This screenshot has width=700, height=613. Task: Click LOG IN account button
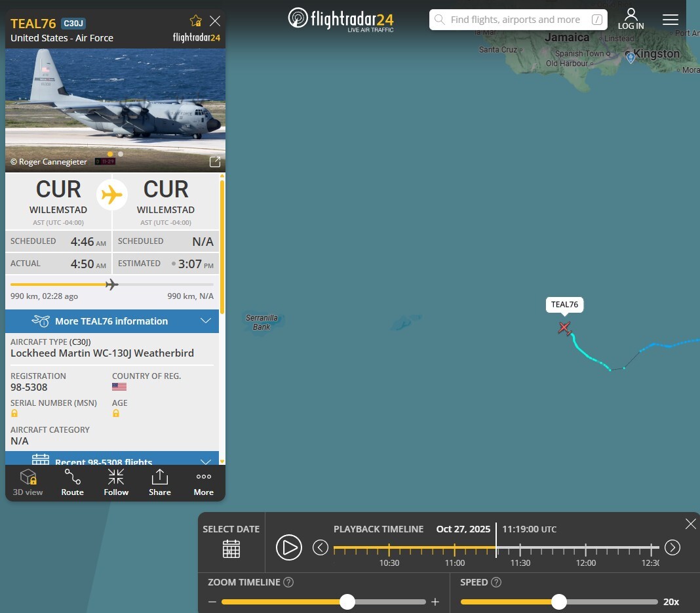pyautogui.click(x=631, y=19)
